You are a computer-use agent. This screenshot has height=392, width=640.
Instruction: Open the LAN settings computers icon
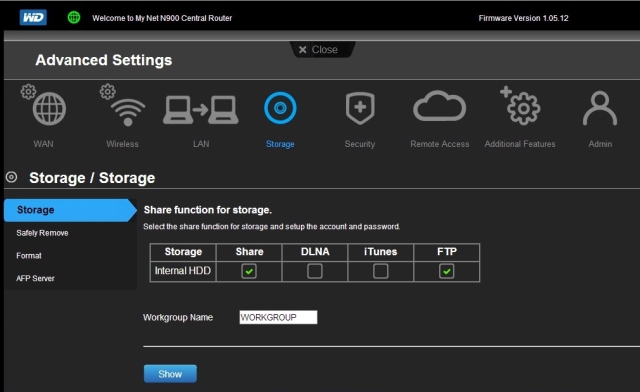(x=201, y=109)
